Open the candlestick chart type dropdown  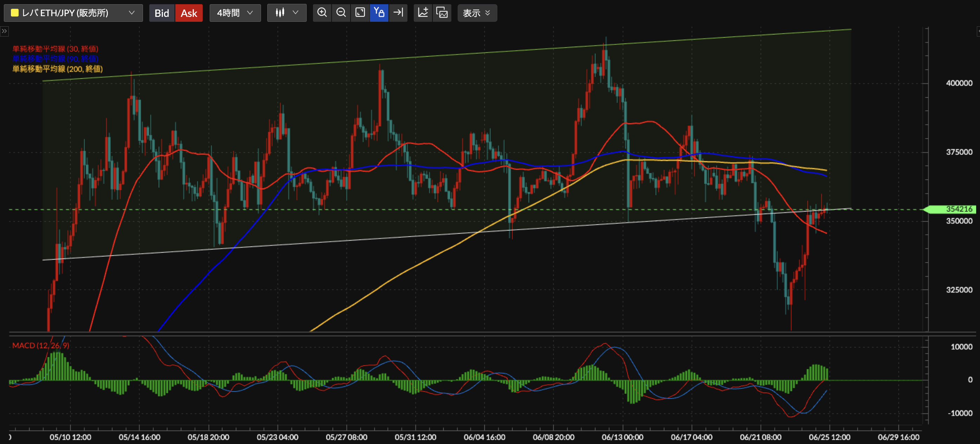(287, 13)
